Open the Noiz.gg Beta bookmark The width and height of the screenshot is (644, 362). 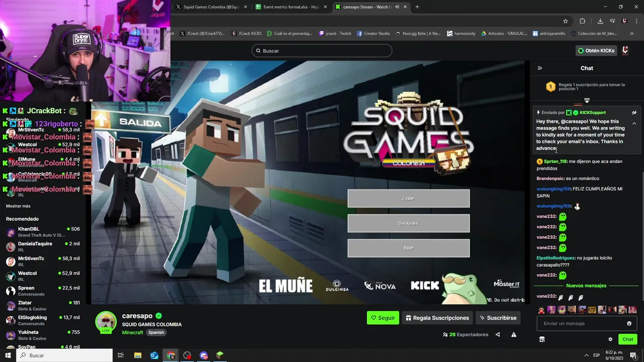tap(418, 34)
